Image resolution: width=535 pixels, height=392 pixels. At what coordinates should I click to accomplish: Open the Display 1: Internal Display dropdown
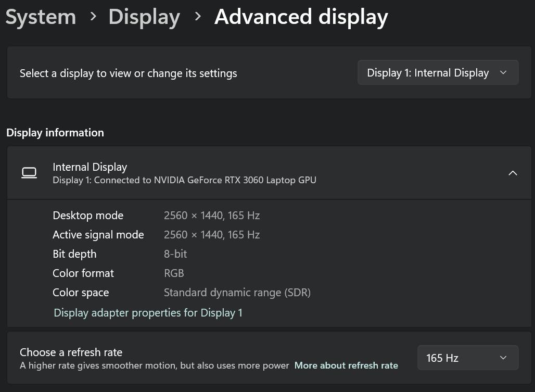point(438,73)
